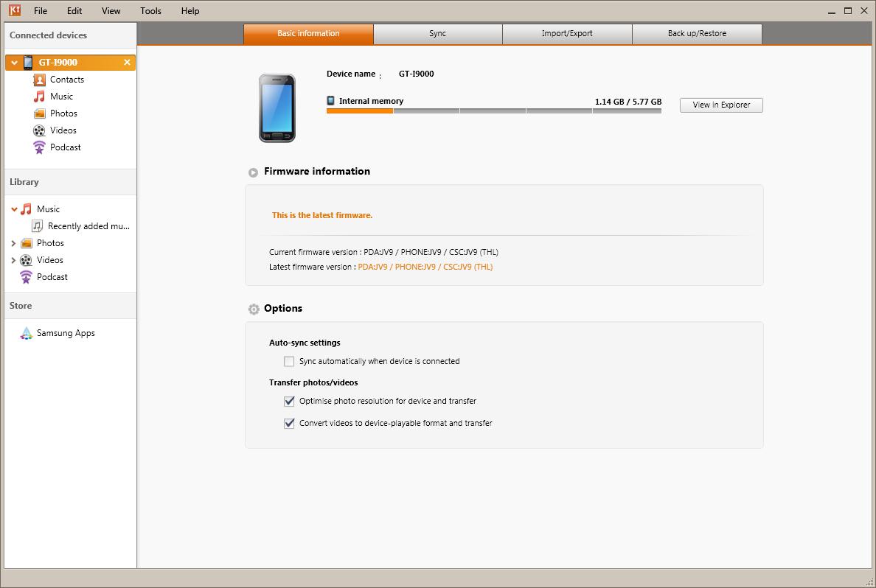
Task: Click the 1.14 GB / 5.77 GB value
Action: click(x=628, y=102)
